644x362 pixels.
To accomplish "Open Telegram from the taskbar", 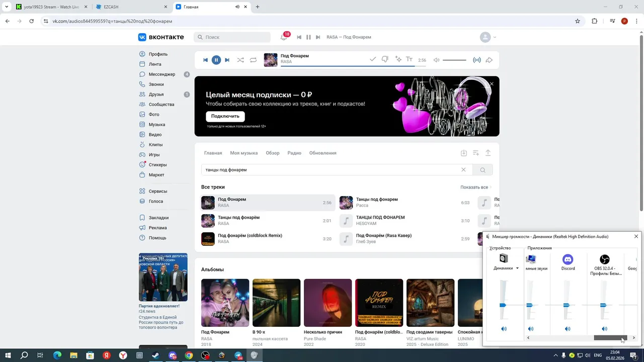I will pos(238,355).
